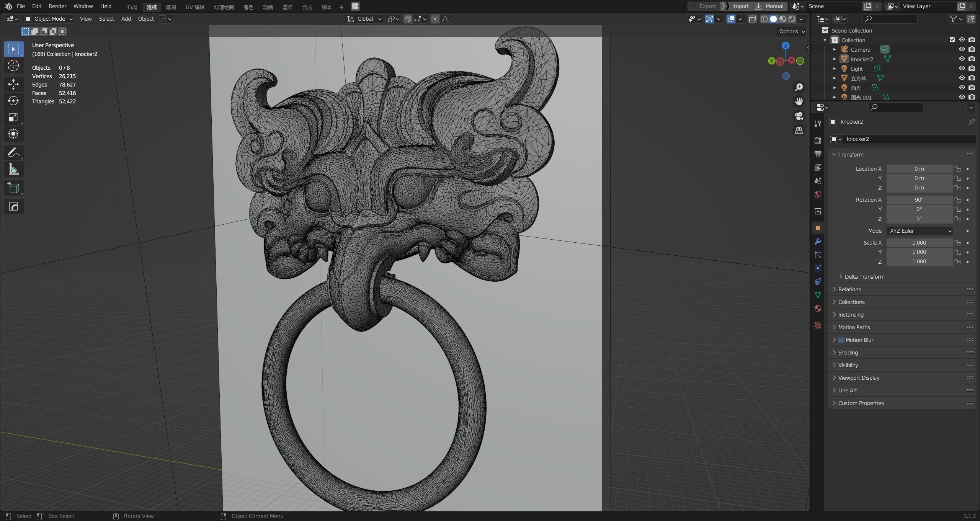980x521 pixels.
Task: Toggle camera view with camera icon
Action: (x=799, y=116)
